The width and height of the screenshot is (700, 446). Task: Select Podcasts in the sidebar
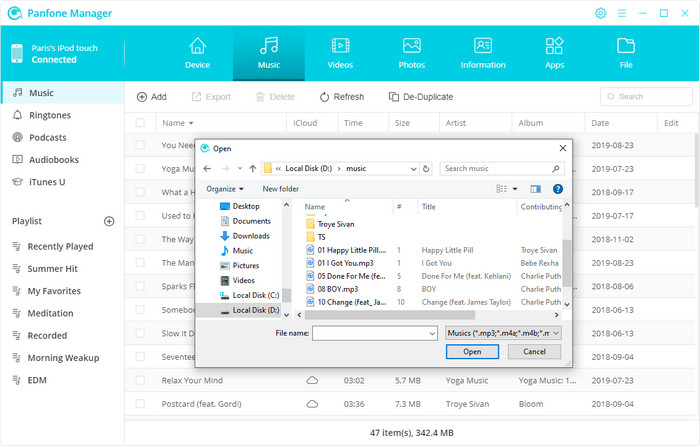[x=48, y=137]
